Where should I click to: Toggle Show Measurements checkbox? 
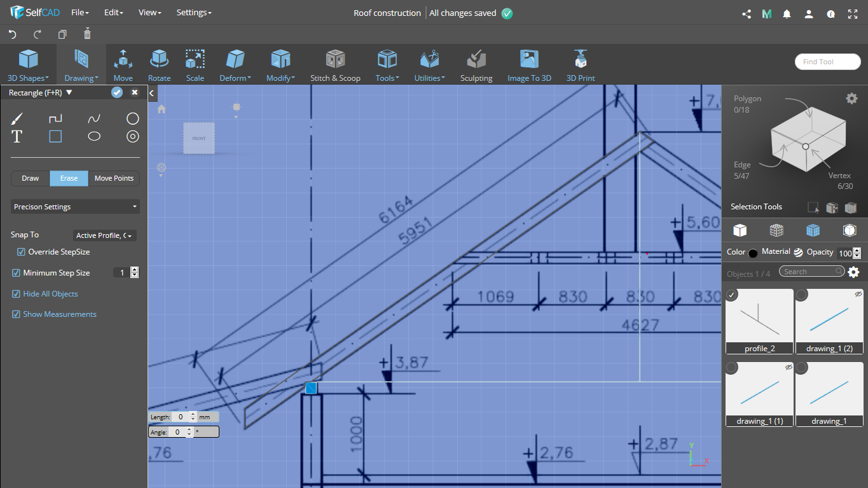click(17, 314)
